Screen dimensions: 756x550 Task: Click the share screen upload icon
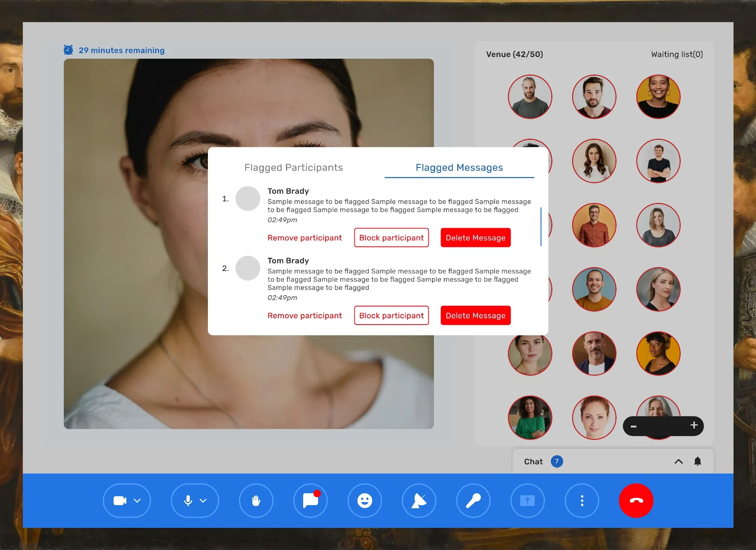(x=528, y=500)
